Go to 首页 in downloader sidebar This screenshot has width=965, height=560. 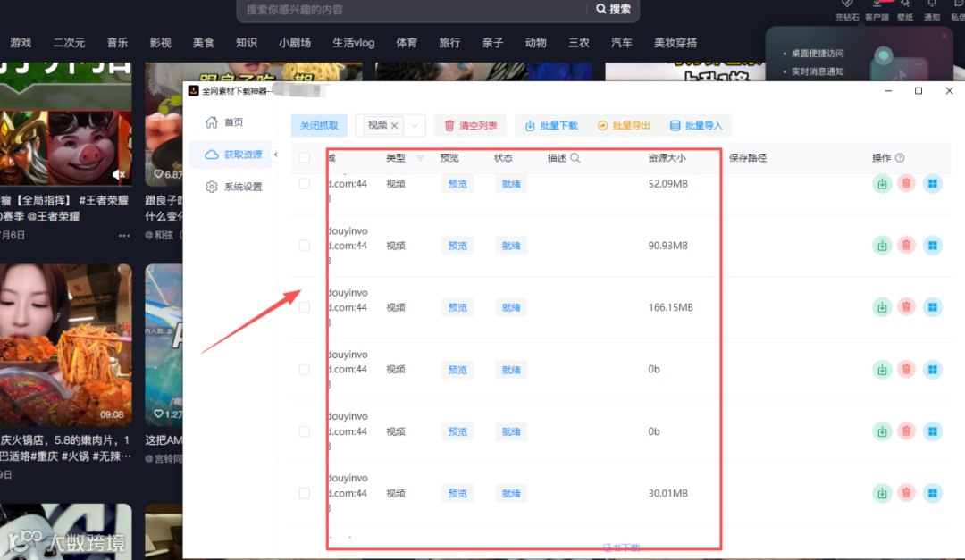click(x=224, y=121)
